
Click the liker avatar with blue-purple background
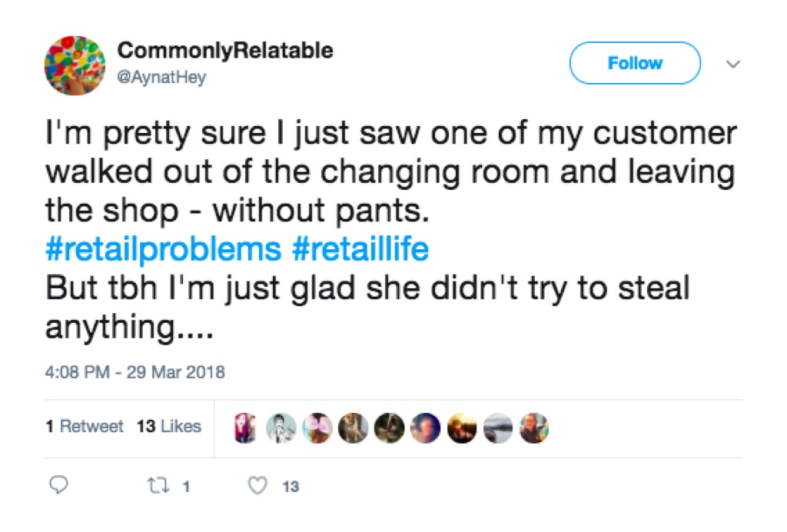point(425,428)
